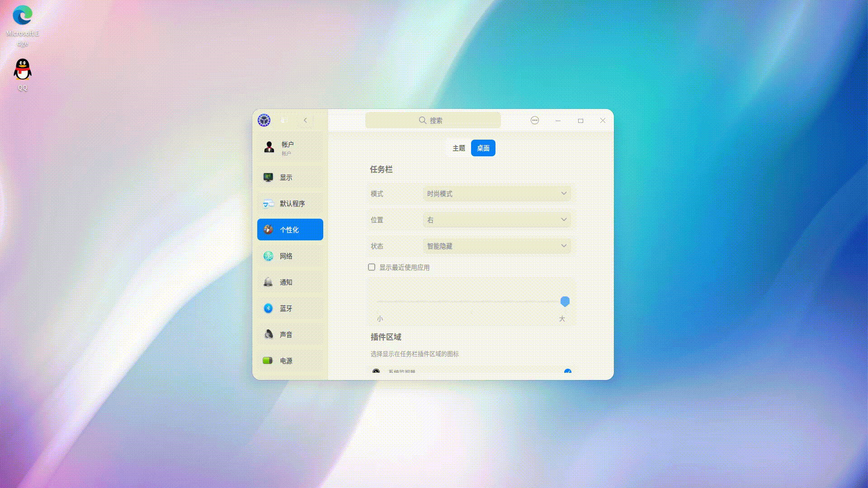The height and width of the screenshot is (488, 868).
Task: Toggle the 系统监视器 plugin visibility
Action: pyautogui.click(x=567, y=371)
